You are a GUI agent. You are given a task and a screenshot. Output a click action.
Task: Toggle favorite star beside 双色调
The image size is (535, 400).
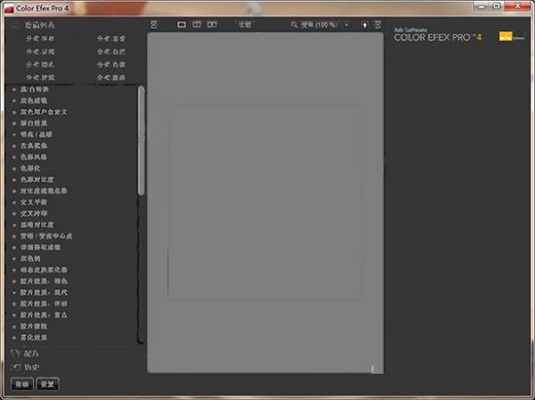point(14,259)
